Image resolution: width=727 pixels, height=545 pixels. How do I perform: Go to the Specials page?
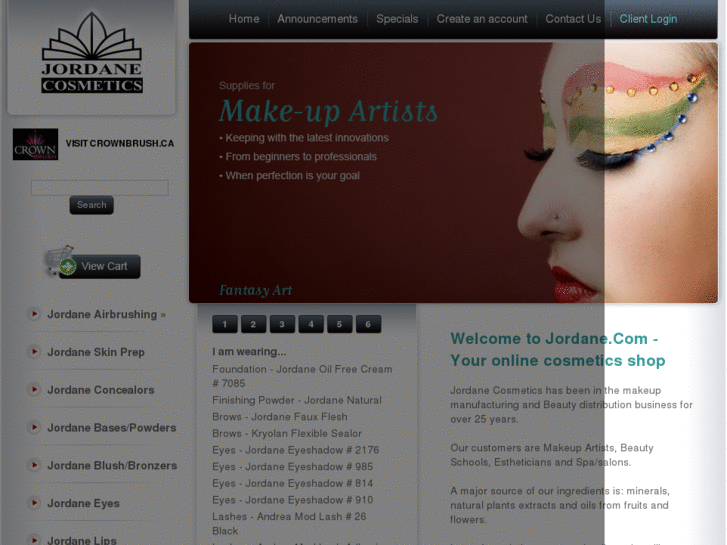coord(397,19)
